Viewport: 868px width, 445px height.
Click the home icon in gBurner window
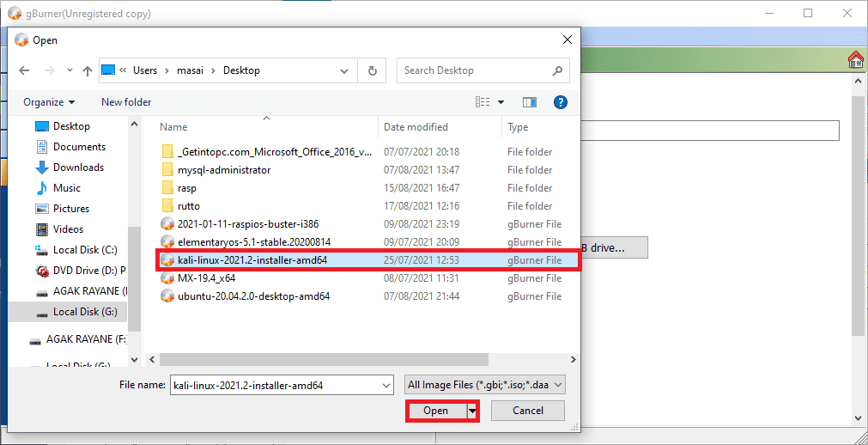pyautogui.click(x=856, y=60)
